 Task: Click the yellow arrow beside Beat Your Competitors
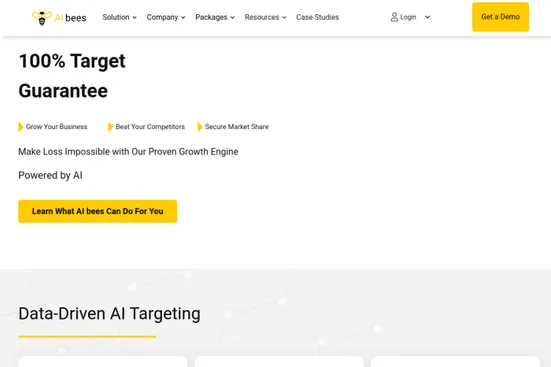(x=110, y=127)
